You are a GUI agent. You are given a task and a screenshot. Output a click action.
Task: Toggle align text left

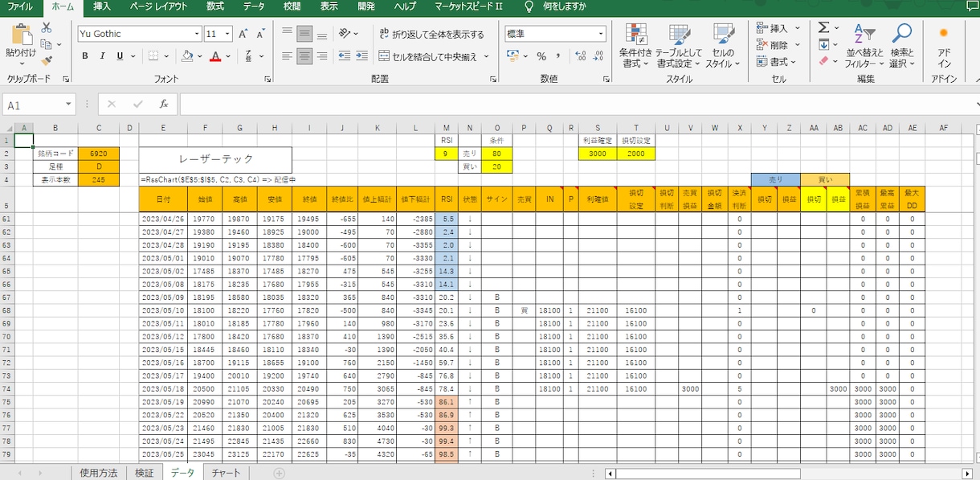[288, 56]
